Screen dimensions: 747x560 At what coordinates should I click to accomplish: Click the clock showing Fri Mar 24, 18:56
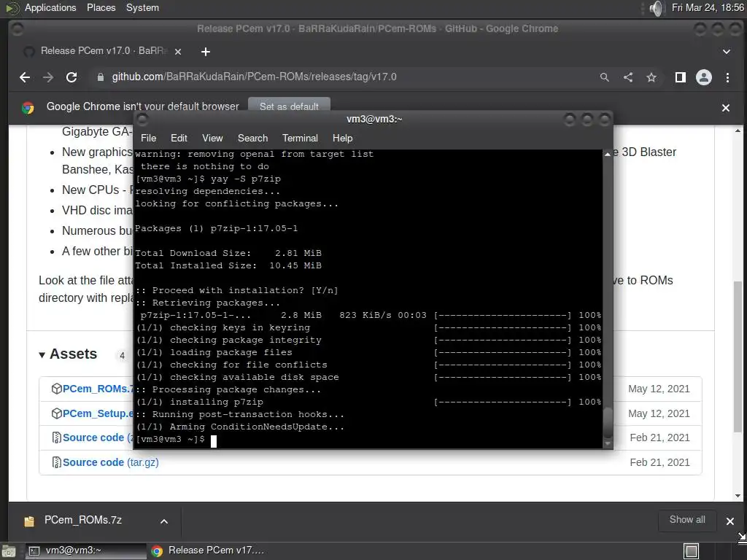[x=708, y=7]
